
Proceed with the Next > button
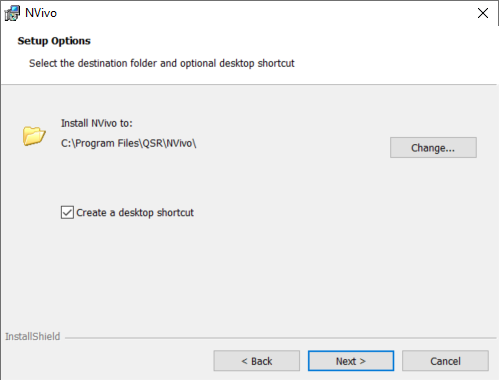[x=351, y=361]
